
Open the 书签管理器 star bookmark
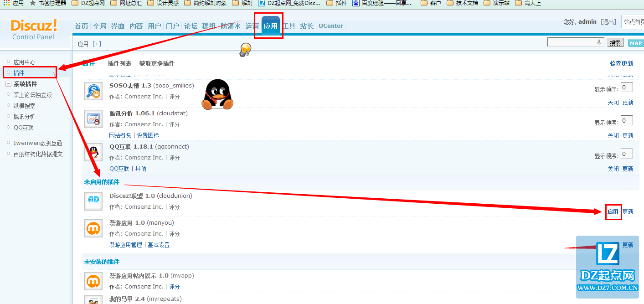48,3
